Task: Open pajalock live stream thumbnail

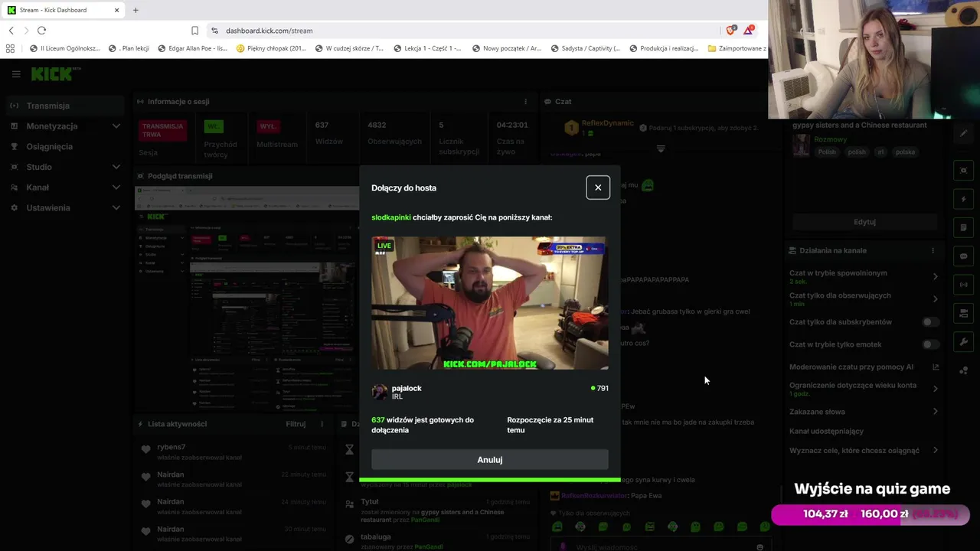Action: tap(490, 303)
